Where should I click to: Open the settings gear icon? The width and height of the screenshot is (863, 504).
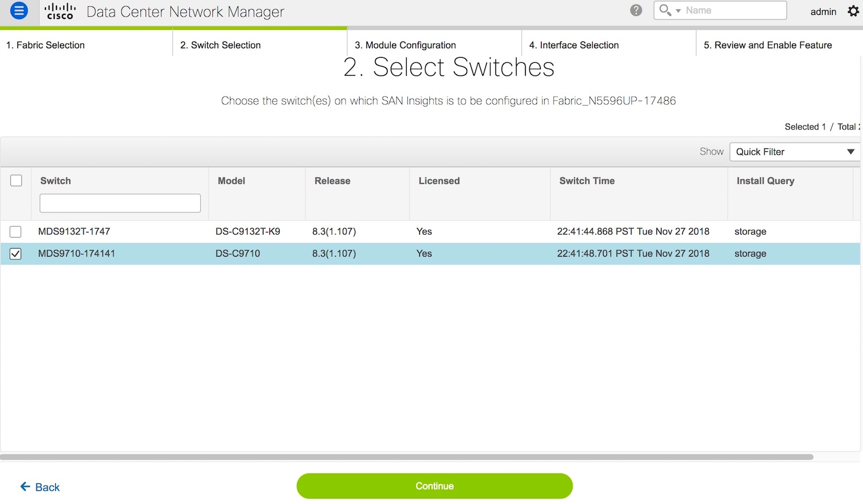(853, 11)
